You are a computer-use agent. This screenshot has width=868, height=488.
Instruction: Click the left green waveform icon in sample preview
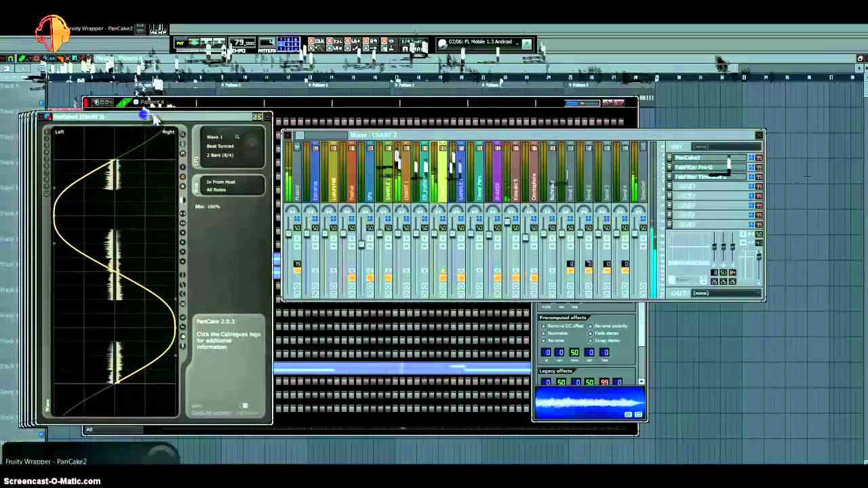[x=628, y=413]
